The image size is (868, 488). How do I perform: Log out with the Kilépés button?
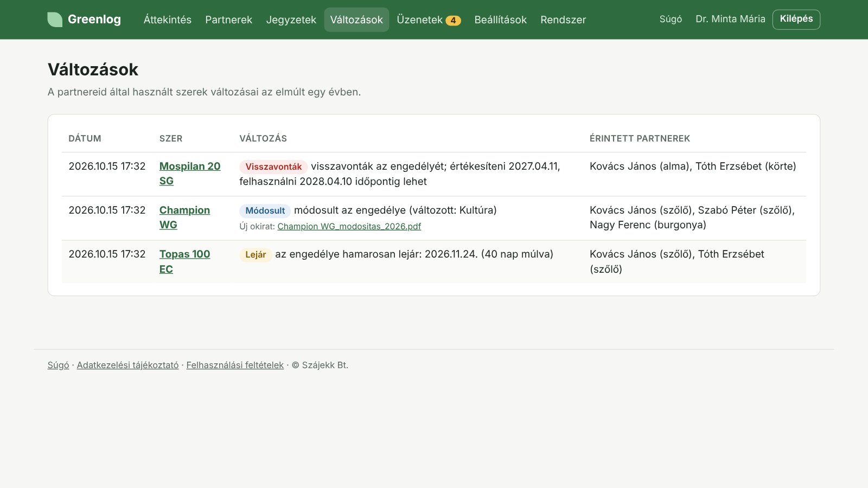[x=796, y=19]
